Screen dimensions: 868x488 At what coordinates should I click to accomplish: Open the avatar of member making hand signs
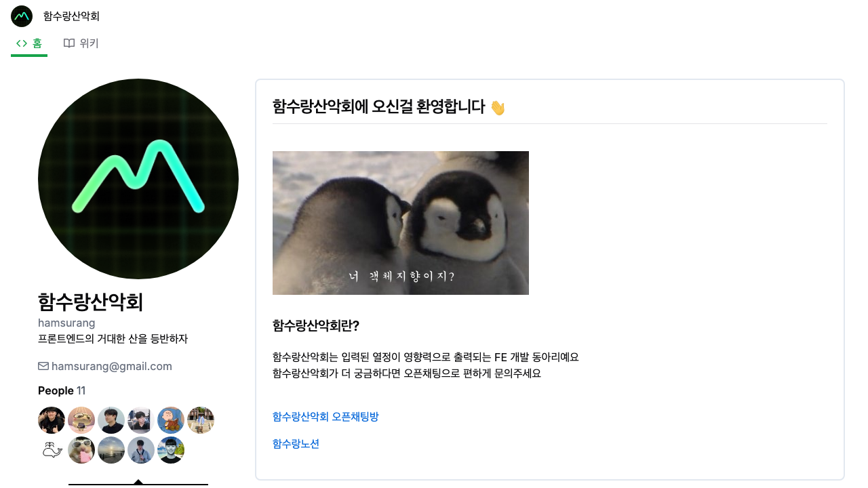(52, 420)
